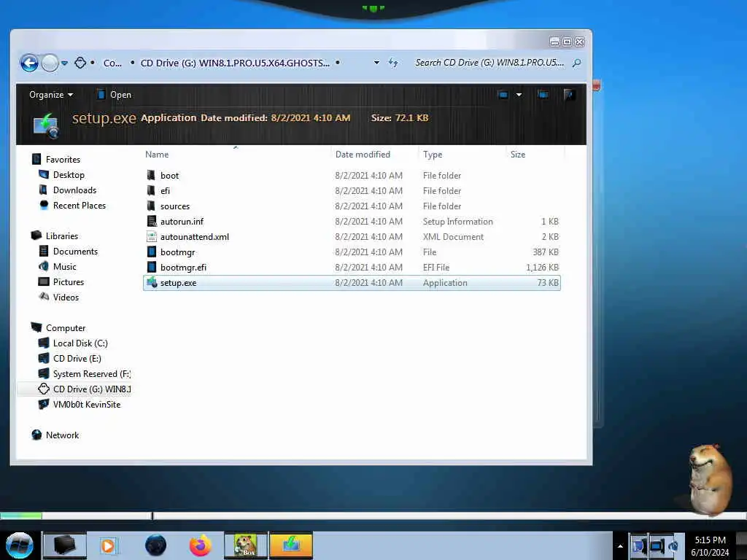Go back with the Back arrow button
The image size is (747, 560).
(x=29, y=63)
